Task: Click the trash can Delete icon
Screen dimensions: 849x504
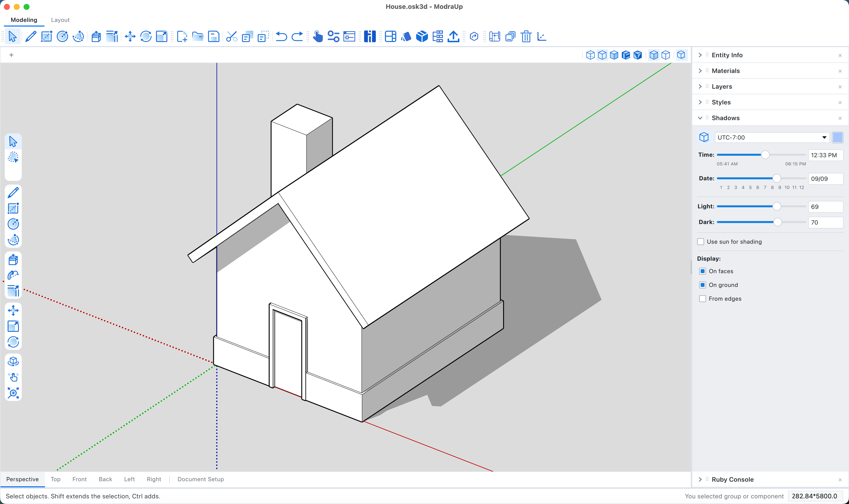Action: click(x=526, y=36)
